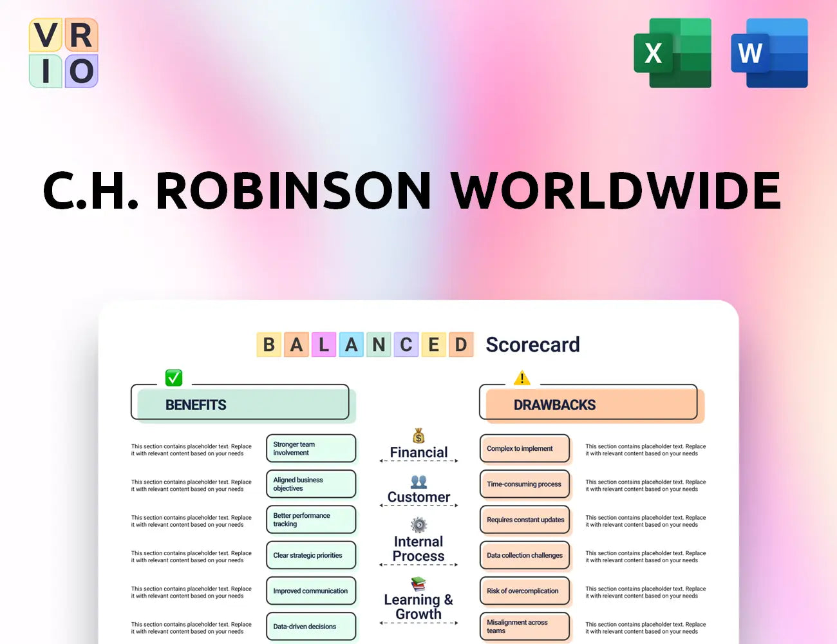Image resolution: width=837 pixels, height=644 pixels.
Task: Select the 'Better performance tracking' box
Action: tap(311, 519)
